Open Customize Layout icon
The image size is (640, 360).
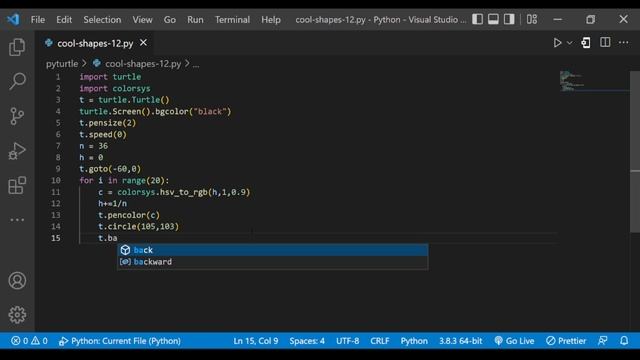(532, 19)
